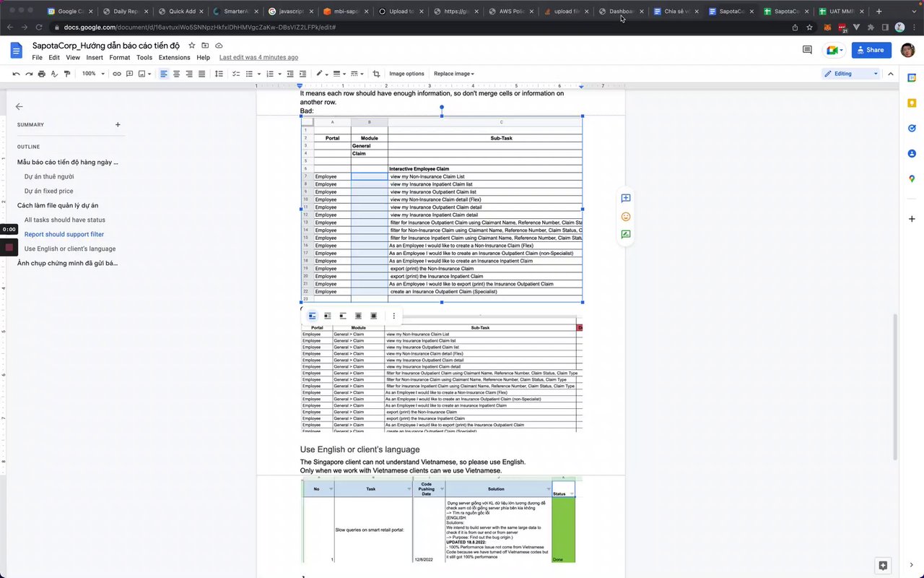Open the Explore button at bottom right
Image resolution: width=924 pixels, height=578 pixels.
883,565
